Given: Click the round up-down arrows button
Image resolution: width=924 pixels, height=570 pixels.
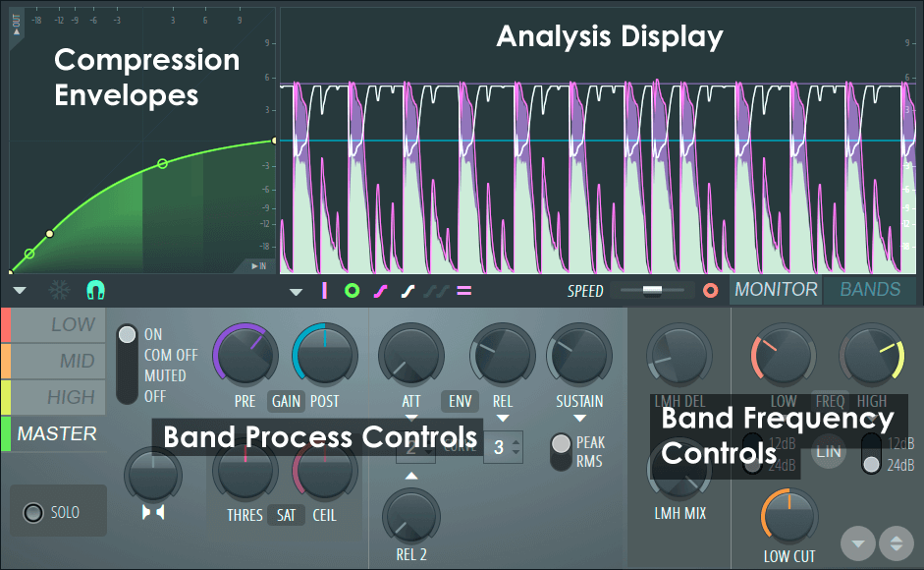Looking at the screenshot, I should (897, 543).
